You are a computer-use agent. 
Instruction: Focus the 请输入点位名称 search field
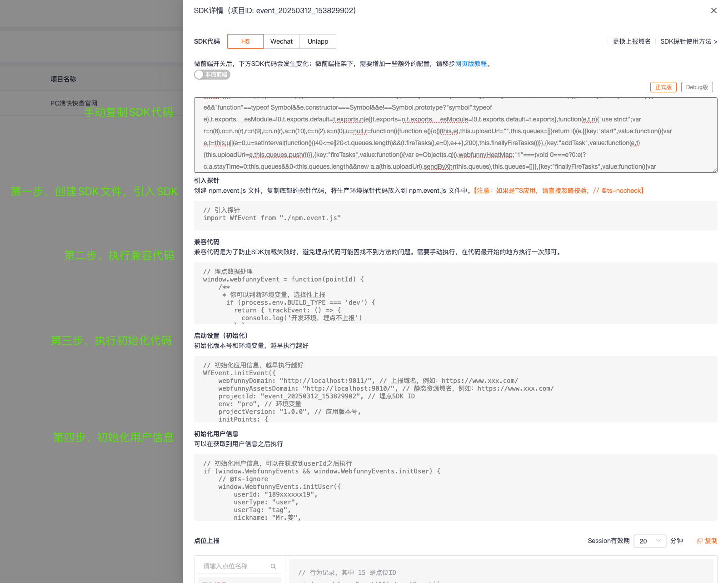[x=234, y=566]
